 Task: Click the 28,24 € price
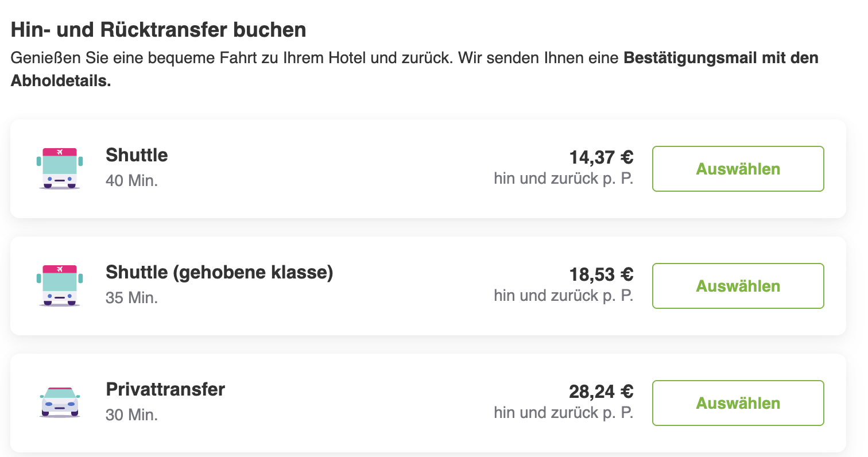tap(601, 391)
